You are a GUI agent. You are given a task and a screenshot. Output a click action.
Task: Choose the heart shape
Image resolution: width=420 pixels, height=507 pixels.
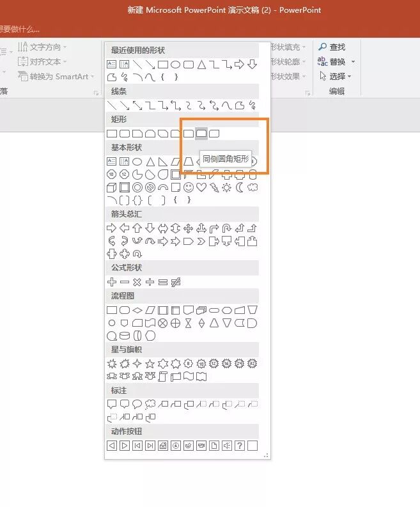201,187
